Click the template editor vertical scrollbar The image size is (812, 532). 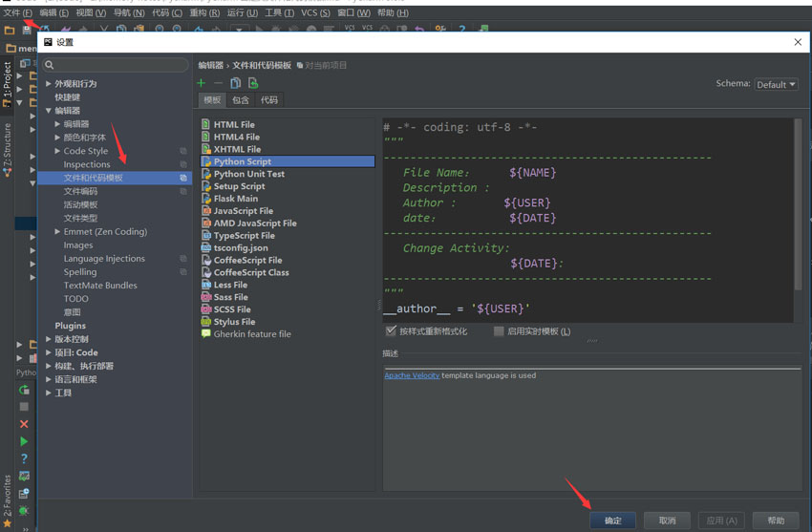tap(798, 204)
